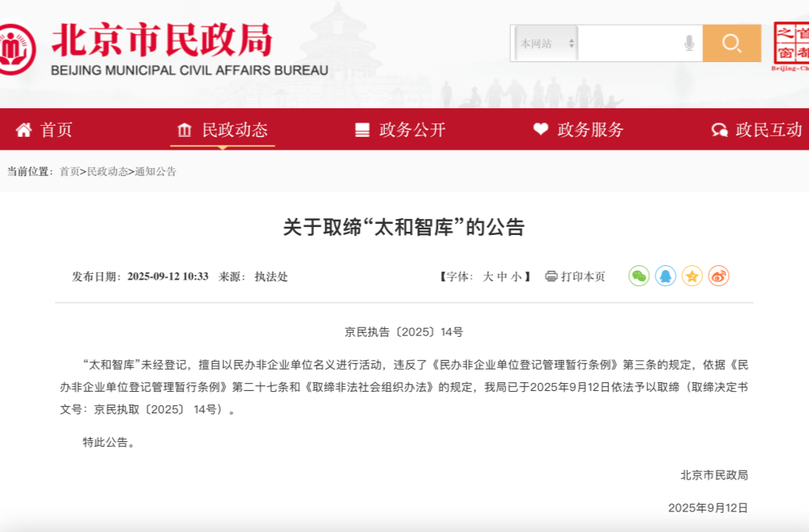Set font size to 小
809x532 pixels.
click(x=516, y=277)
